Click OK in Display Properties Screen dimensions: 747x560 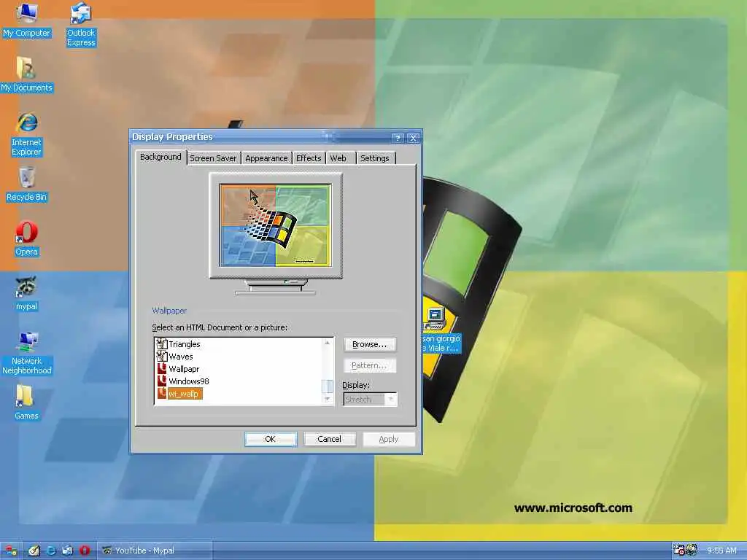(271, 439)
